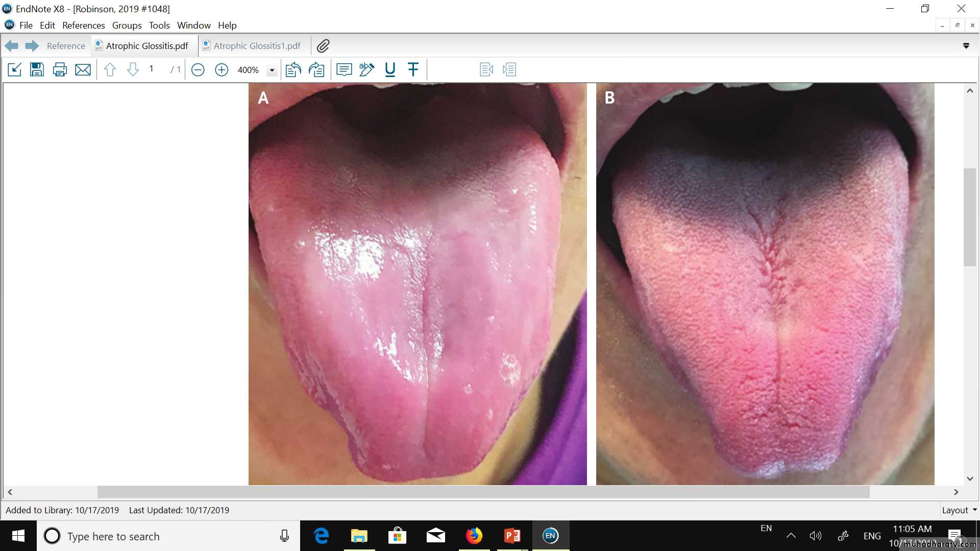Click the zoom out minus icon

point(198,70)
